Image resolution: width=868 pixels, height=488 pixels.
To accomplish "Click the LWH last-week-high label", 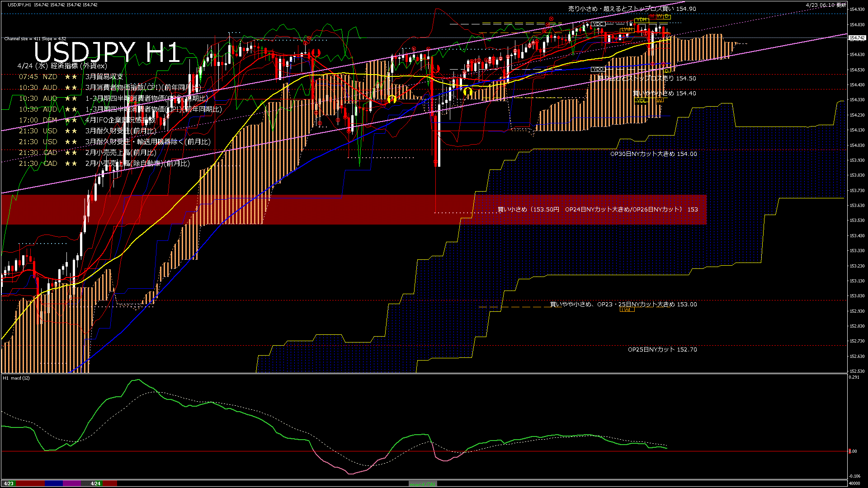I will pyautogui.click(x=627, y=30).
